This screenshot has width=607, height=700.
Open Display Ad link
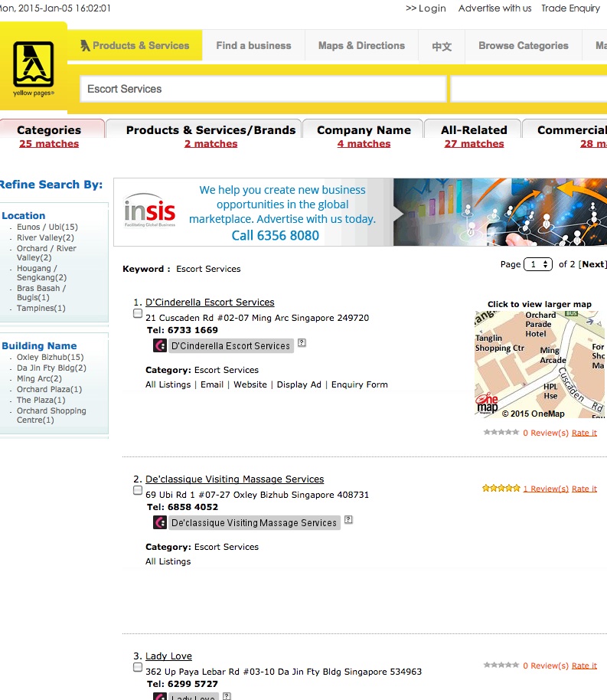pyautogui.click(x=299, y=384)
